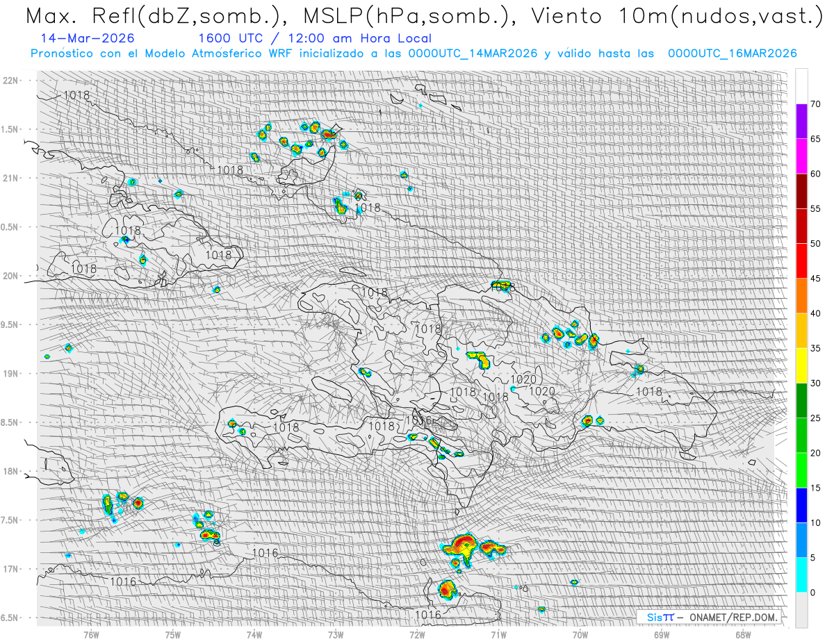Screen dimensions: 834x644
Task: Click the '8.5N' axis tick label
Action: click(x=10, y=422)
